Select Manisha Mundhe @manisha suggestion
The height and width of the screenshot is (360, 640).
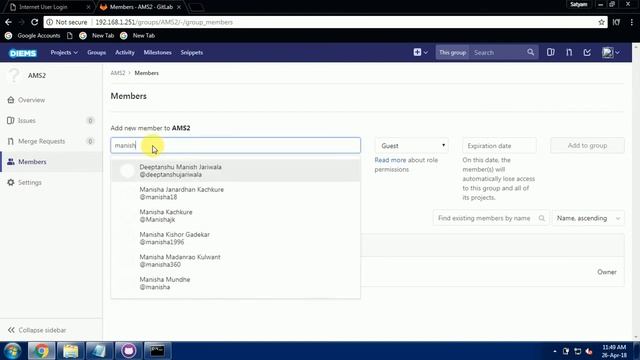pos(236,283)
